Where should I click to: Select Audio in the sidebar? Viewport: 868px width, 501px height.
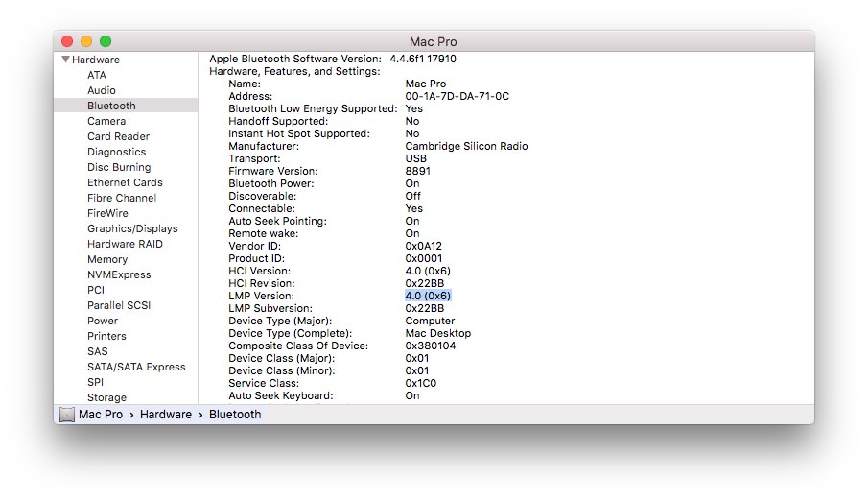click(x=102, y=90)
